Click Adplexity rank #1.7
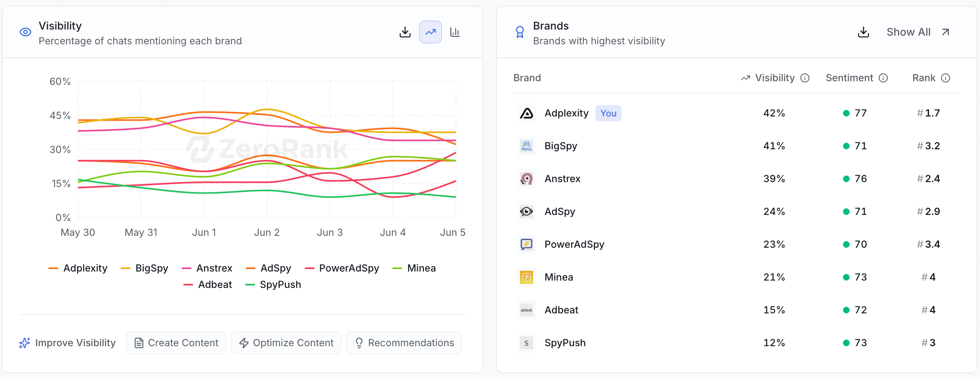 click(x=928, y=113)
